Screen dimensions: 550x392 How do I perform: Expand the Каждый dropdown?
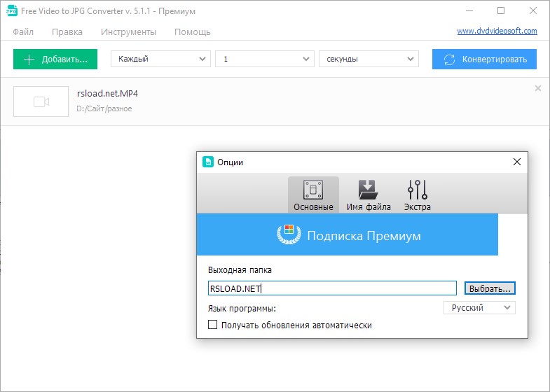coord(160,59)
